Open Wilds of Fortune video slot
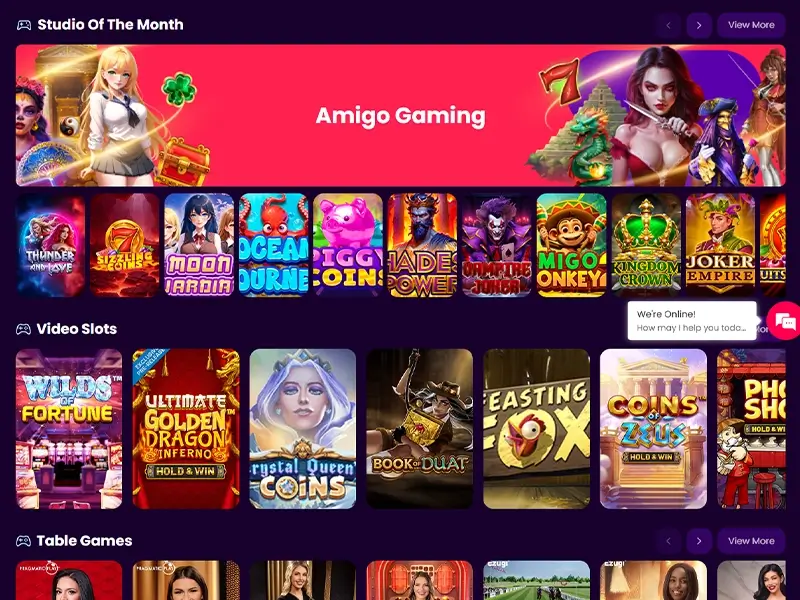 [x=69, y=429]
